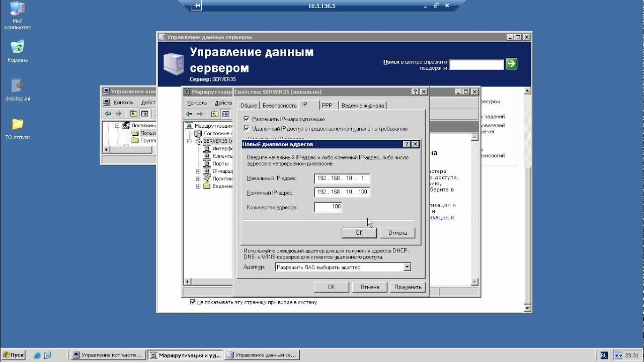644x362 pixels.
Task: Click Конечный IP-адрес input field
Action: (x=342, y=192)
